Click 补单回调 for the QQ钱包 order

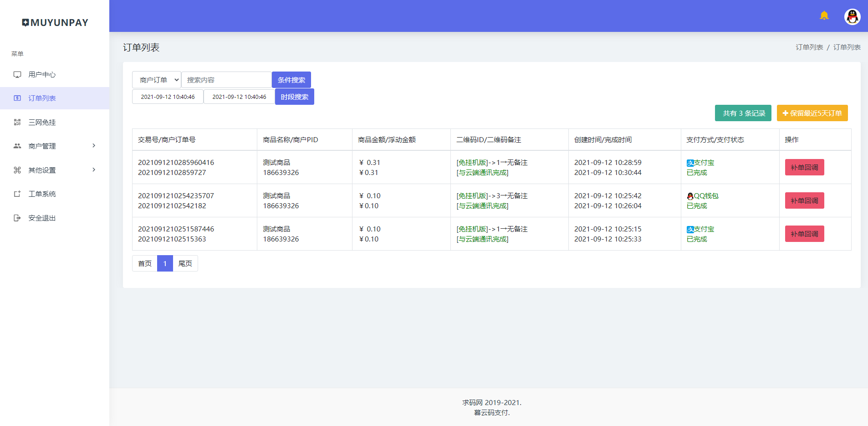coord(804,200)
